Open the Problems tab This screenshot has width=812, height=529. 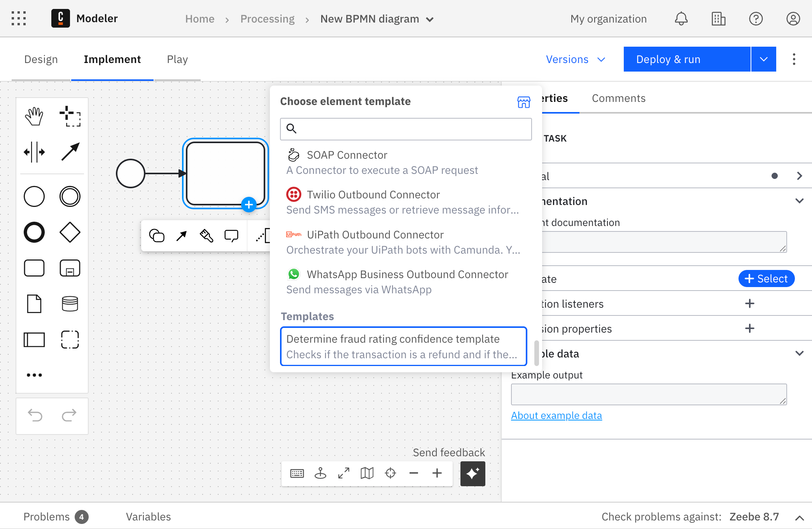click(56, 517)
